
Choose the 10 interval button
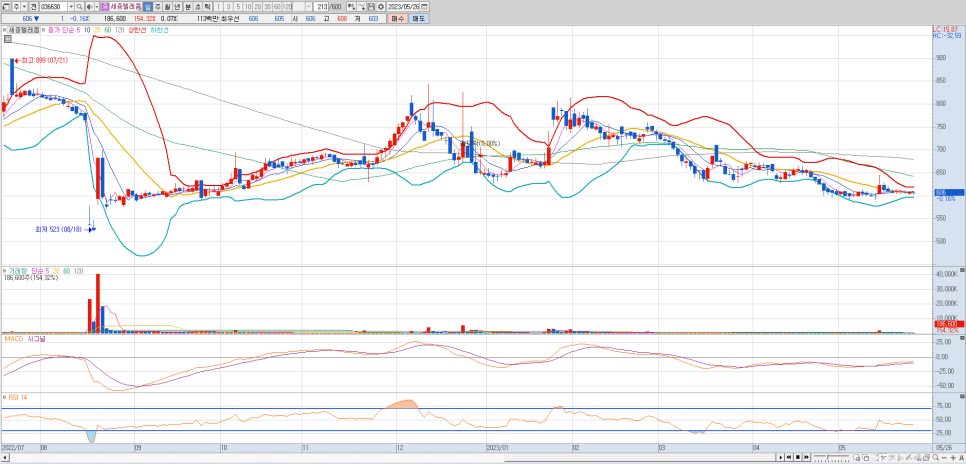pos(248,6)
